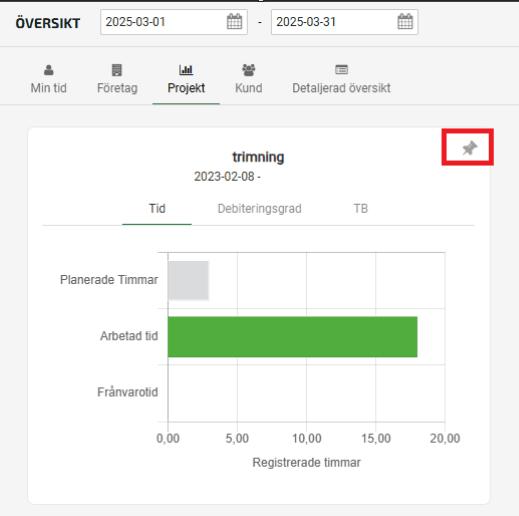The width and height of the screenshot is (519, 516).
Task: Select the grey Planerade Timmar bar
Action: click(x=188, y=280)
